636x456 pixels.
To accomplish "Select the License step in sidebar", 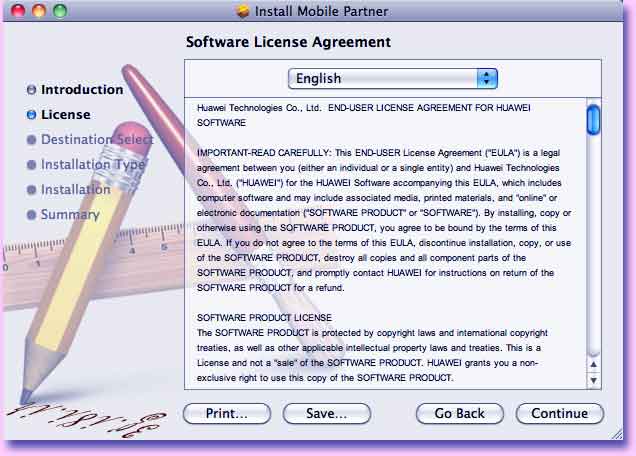I will pyautogui.click(x=66, y=115).
